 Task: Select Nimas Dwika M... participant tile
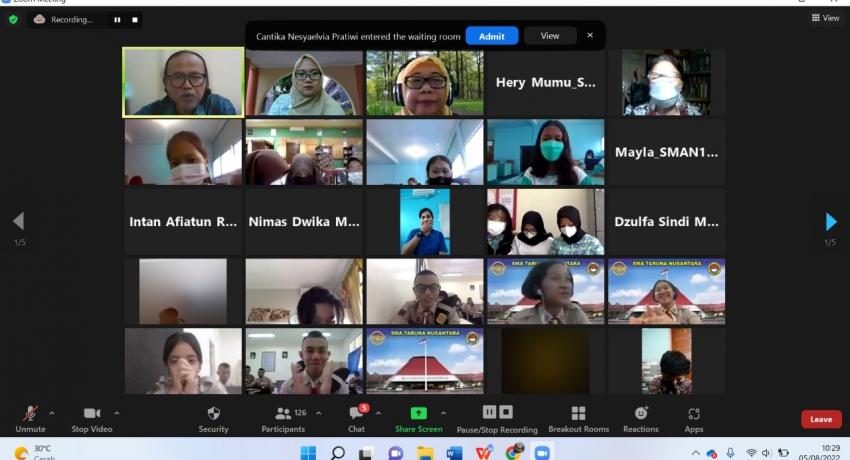pyautogui.click(x=304, y=222)
